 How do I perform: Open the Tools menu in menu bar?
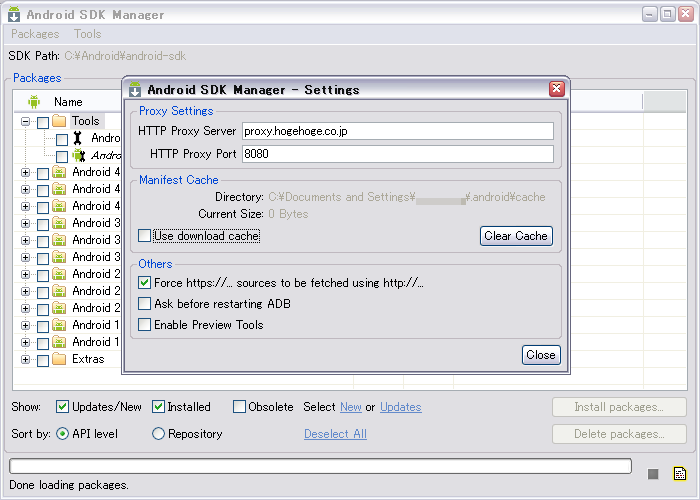coord(88,34)
